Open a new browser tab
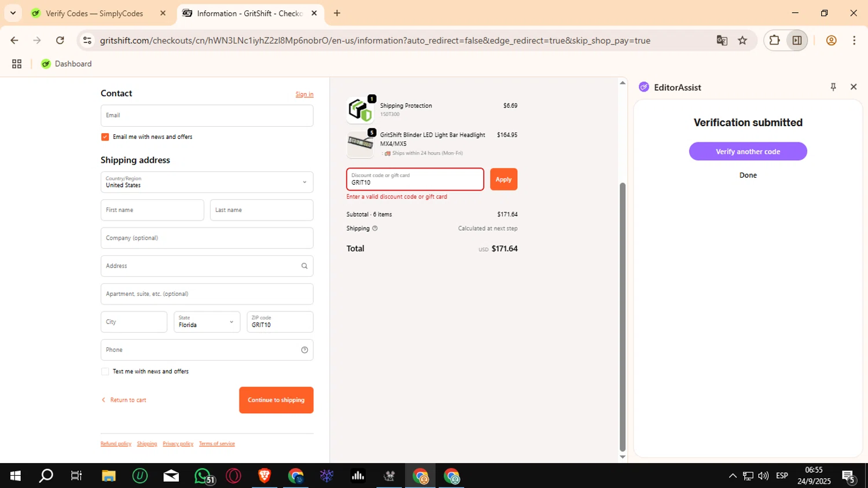This screenshot has height=488, width=868. tap(337, 13)
